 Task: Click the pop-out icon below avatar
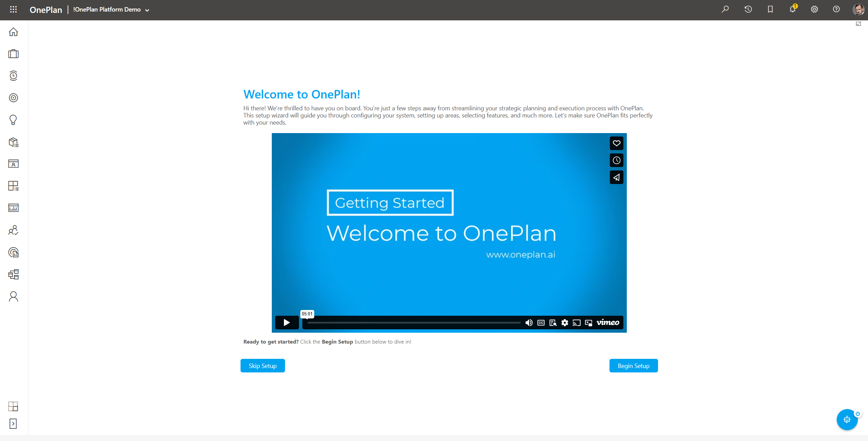(x=858, y=24)
